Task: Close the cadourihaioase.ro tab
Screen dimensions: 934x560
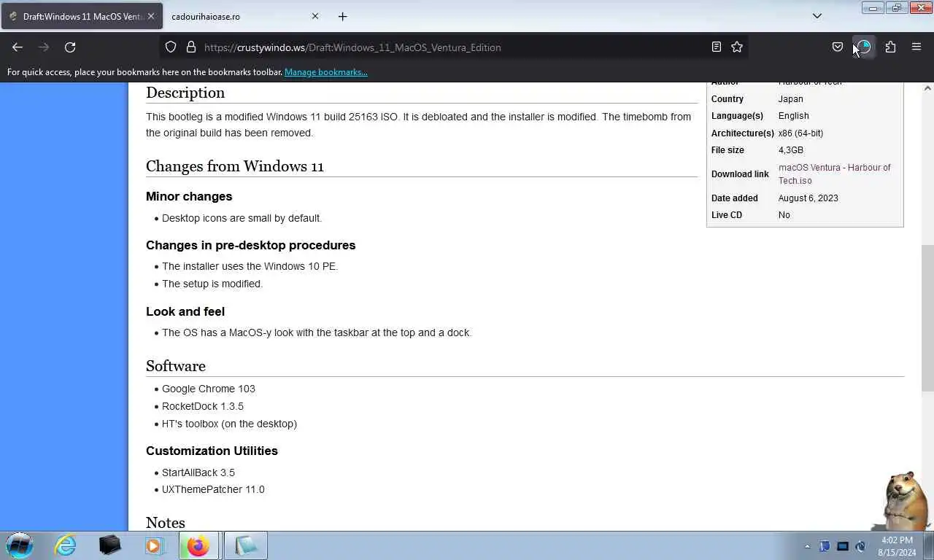Action: pyautogui.click(x=315, y=16)
